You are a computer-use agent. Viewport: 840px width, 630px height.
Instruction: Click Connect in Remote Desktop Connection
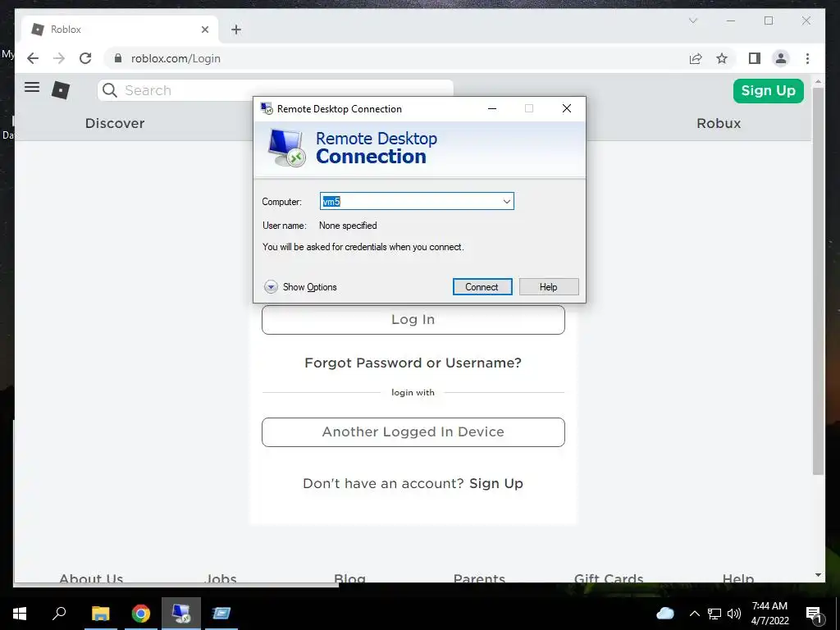tap(482, 287)
